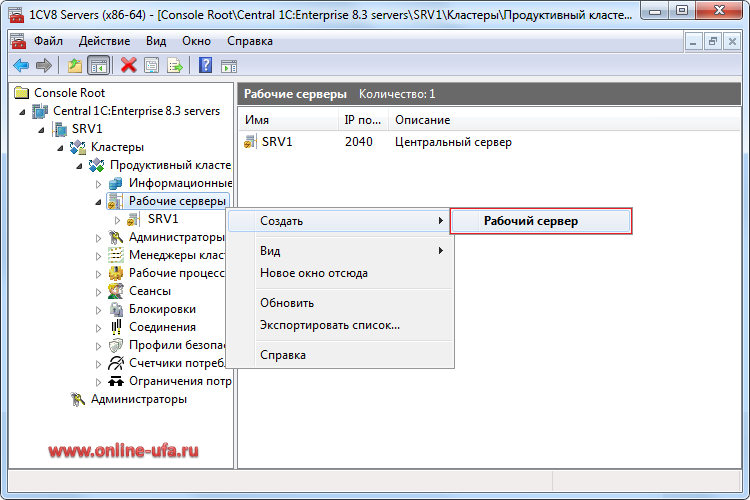Click the Back arrow toolbar icon
Viewport: 750px width, 500px height.
click(x=21, y=65)
